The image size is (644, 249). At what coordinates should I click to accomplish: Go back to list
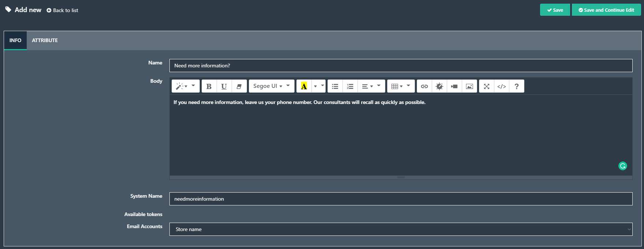pos(62,10)
